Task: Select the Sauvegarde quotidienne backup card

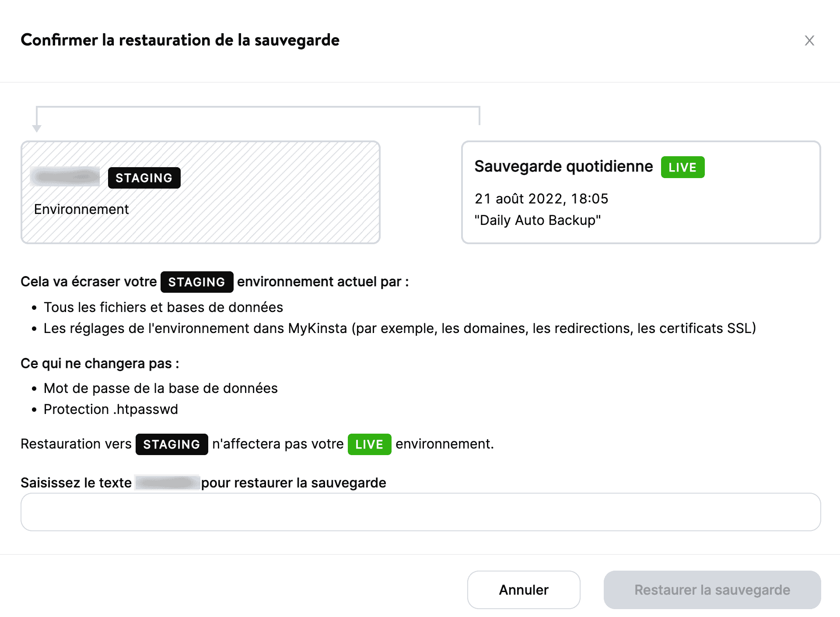Action: tap(641, 192)
